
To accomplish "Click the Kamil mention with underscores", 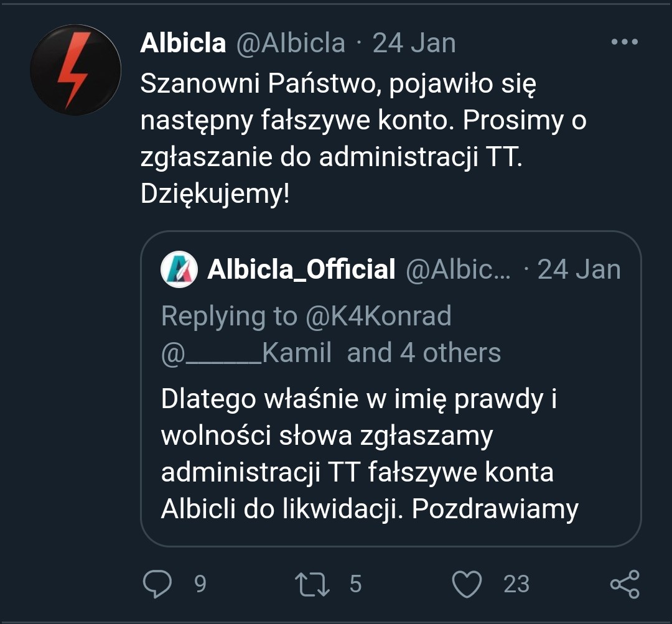I will point(246,353).
